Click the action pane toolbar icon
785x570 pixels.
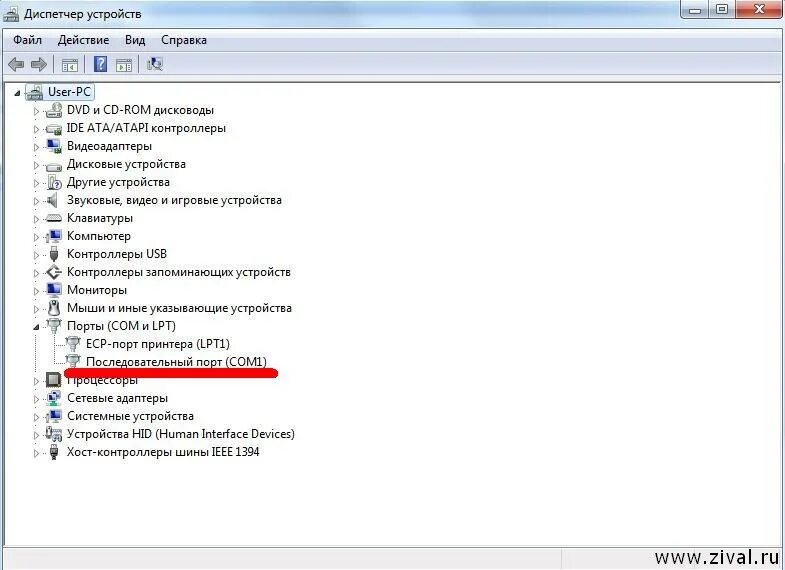(124, 65)
